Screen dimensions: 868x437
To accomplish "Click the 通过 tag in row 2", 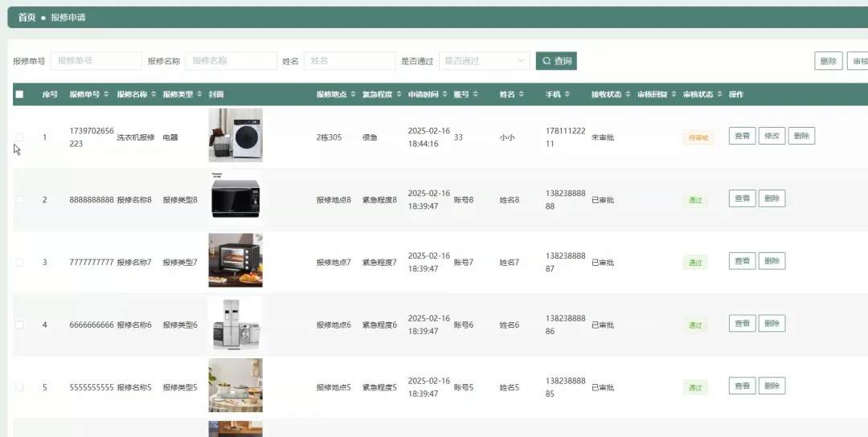I will pyautogui.click(x=695, y=200).
